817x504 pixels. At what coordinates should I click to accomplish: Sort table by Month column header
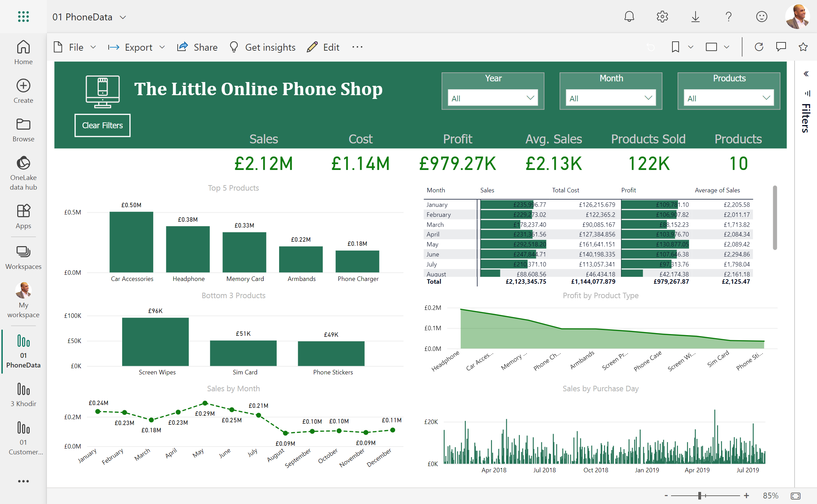tap(436, 190)
